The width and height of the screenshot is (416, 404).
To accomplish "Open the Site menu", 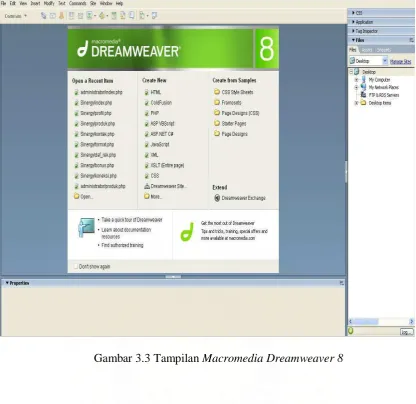I will pos(93,3).
